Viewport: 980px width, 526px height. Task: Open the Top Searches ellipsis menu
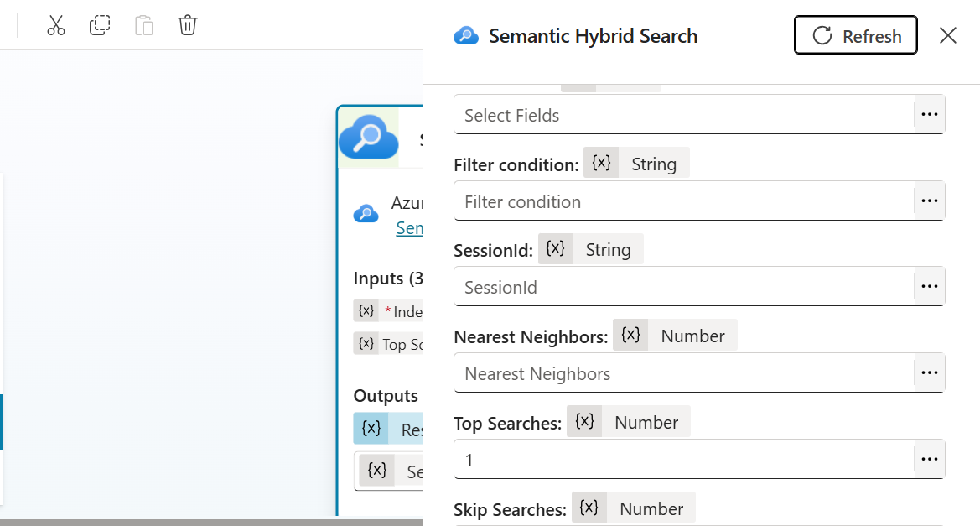(930, 459)
